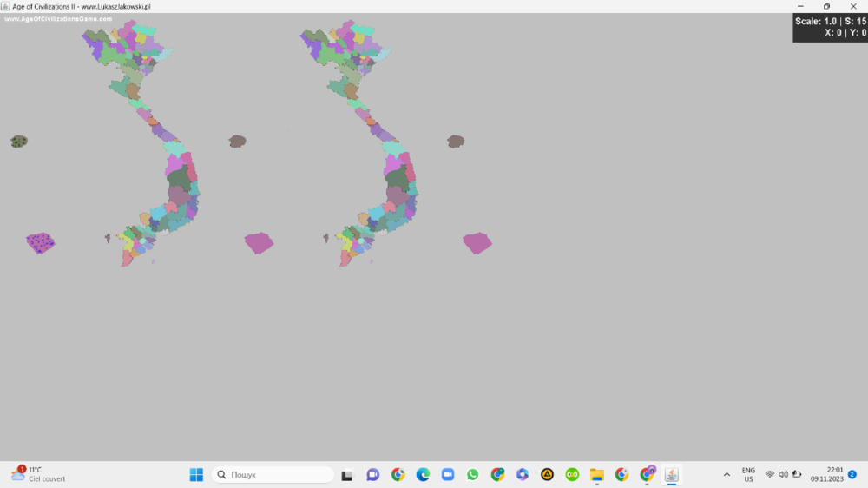
Task: Switch the ENG US input language
Action: point(748,475)
